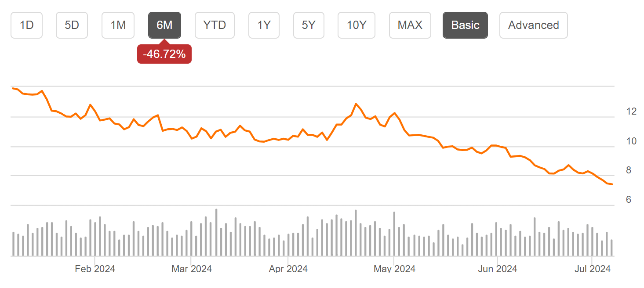Image resolution: width=644 pixels, height=288 pixels.
Task: Toggle the Basic chart mode
Action: (x=465, y=25)
